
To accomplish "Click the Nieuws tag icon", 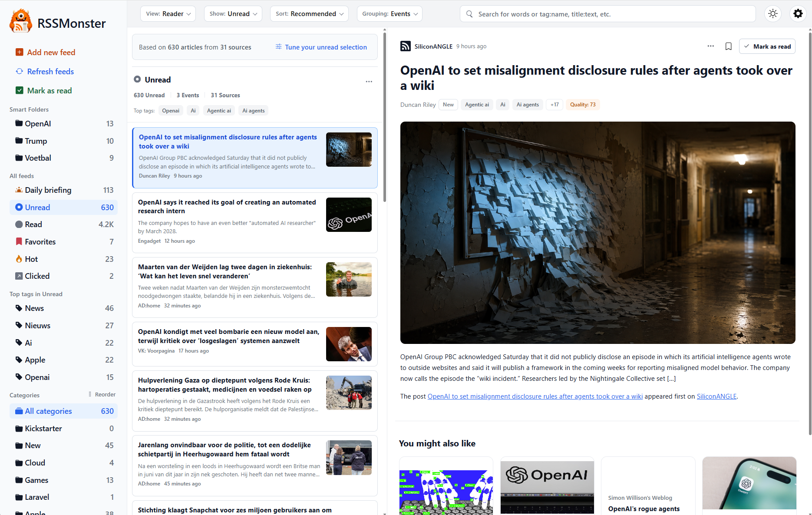I will [x=19, y=326].
